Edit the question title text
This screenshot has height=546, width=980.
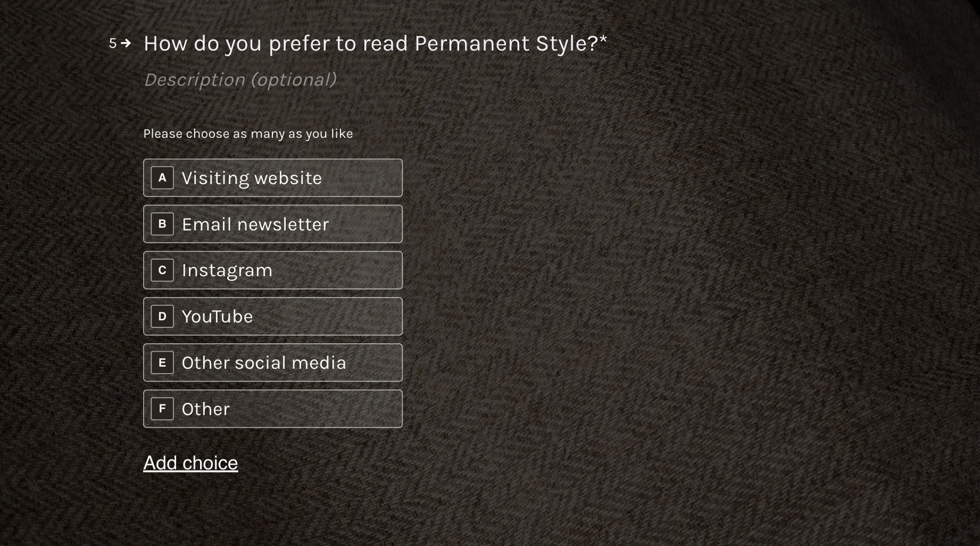tap(375, 44)
